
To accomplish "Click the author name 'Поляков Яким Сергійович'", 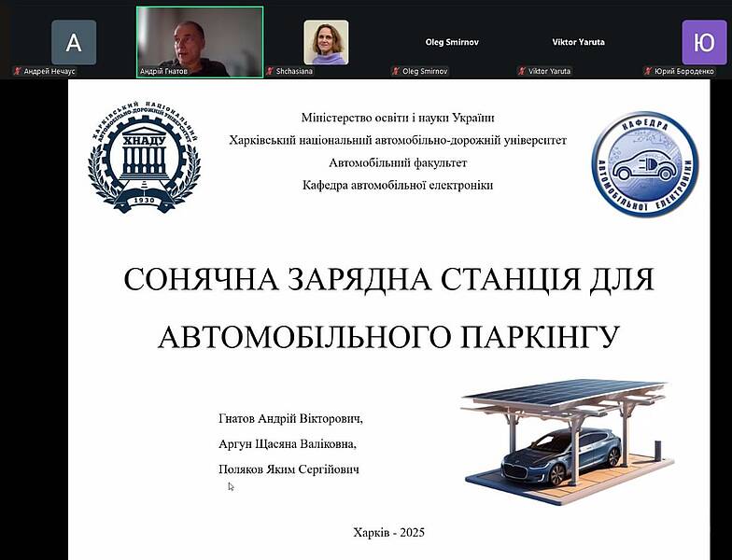I will (289, 469).
